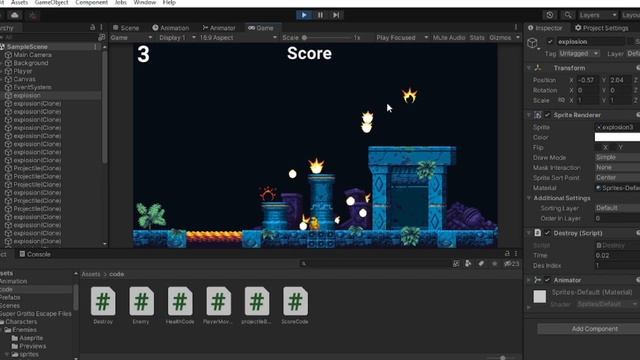640x360 pixels.
Task: Click the GameObject cube icon in Inspector
Action: (532, 43)
